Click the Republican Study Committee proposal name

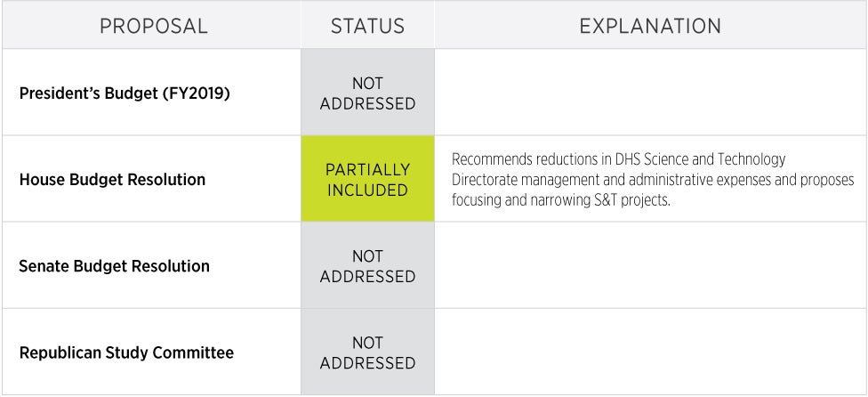[126, 353]
